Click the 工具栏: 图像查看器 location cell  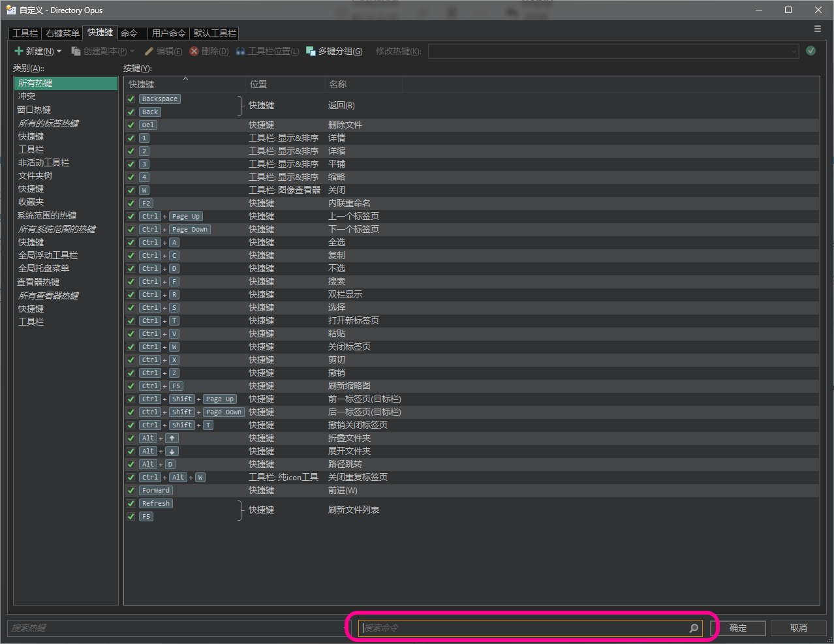(285, 190)
